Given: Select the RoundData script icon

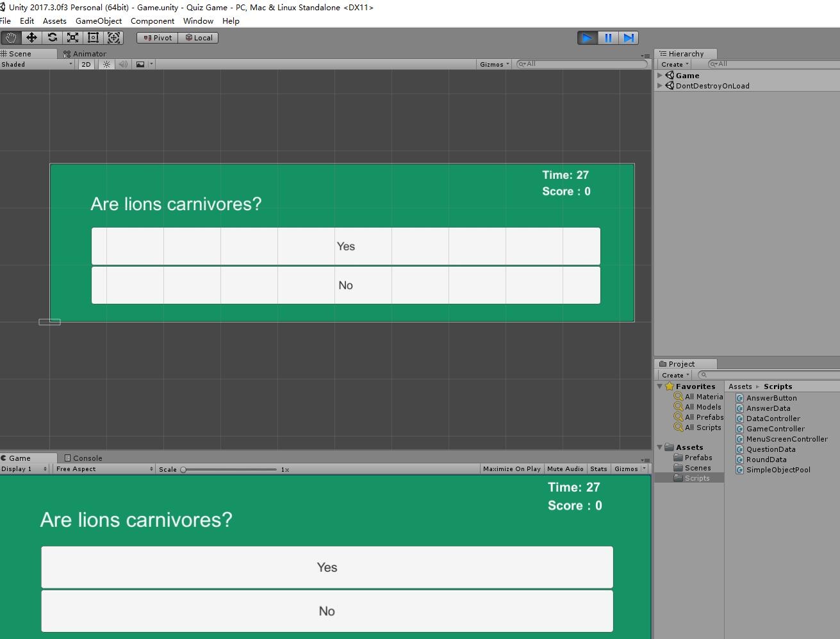Looking at the screenshot, I should coord(740,460).
